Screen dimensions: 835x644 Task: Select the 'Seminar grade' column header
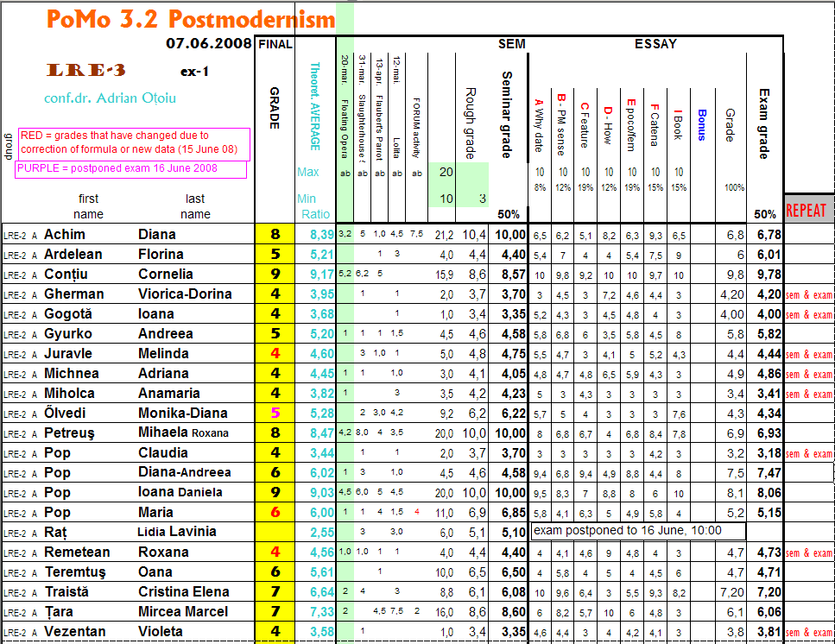tap(506, 115)
